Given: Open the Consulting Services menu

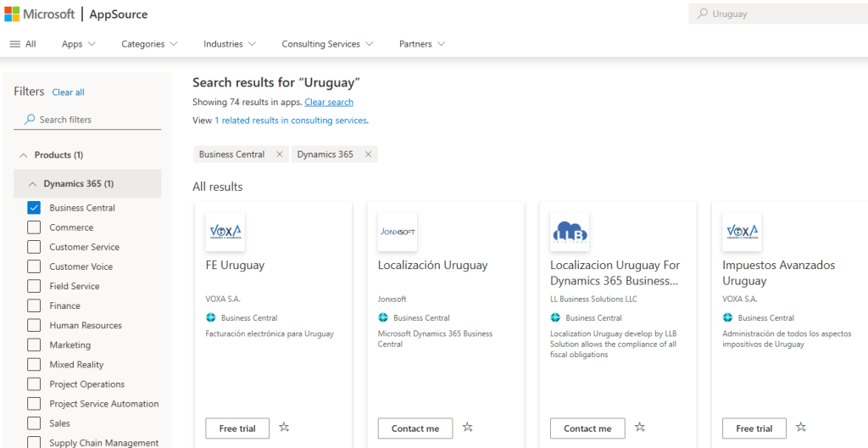Looking at the screenshot, I should (326, 44).
